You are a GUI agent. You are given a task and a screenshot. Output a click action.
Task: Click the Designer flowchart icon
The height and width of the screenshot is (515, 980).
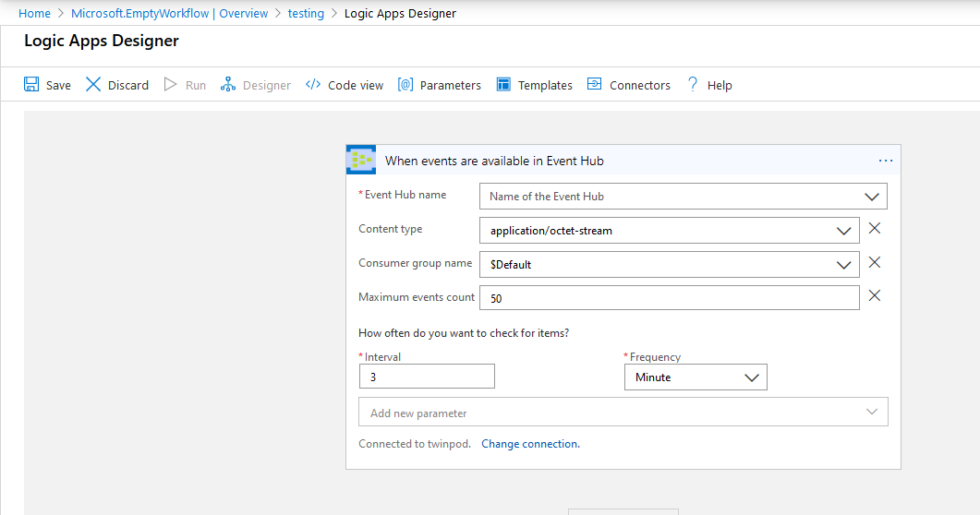point(228,84)
